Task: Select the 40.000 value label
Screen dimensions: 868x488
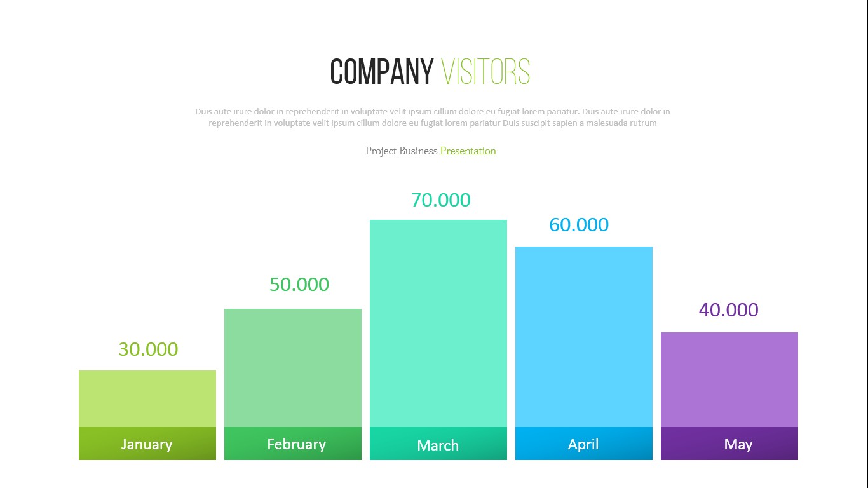Action: coord(728,310)
